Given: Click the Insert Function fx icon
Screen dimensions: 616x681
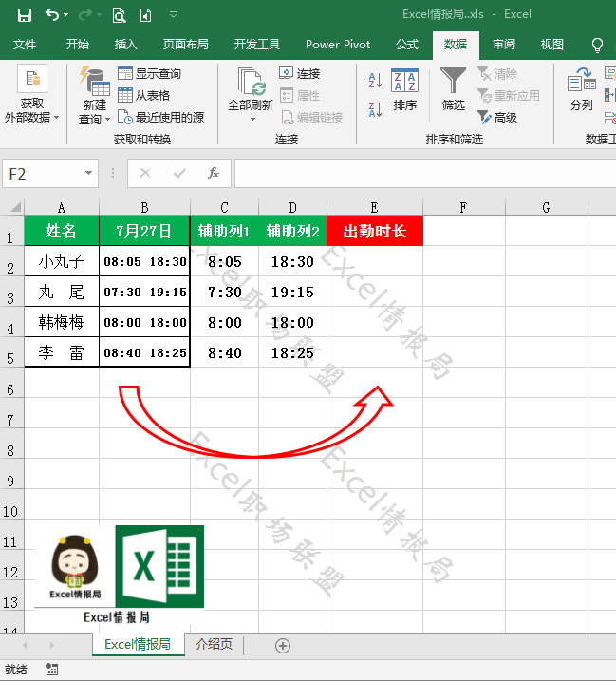Looking at the screenshot, I should pos(214,173).
